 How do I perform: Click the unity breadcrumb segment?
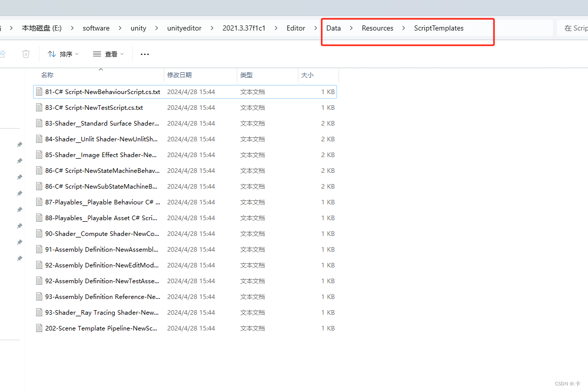[x=138, y=28]
